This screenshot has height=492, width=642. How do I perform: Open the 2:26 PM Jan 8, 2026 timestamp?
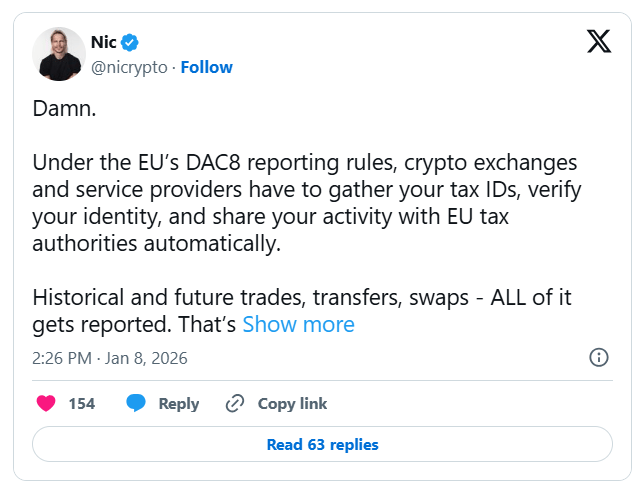110,357
